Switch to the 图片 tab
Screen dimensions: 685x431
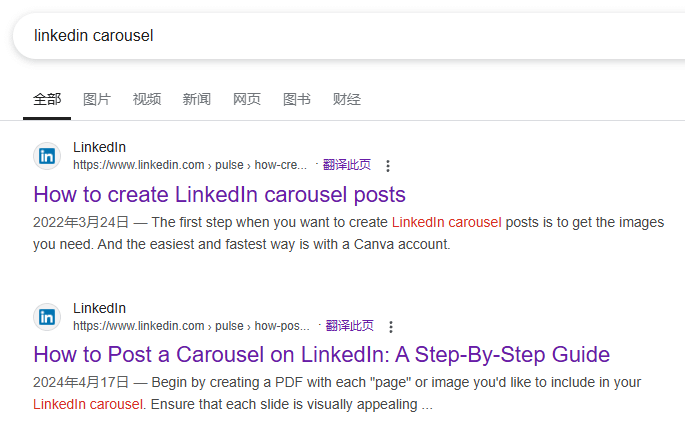coord(97,100)
